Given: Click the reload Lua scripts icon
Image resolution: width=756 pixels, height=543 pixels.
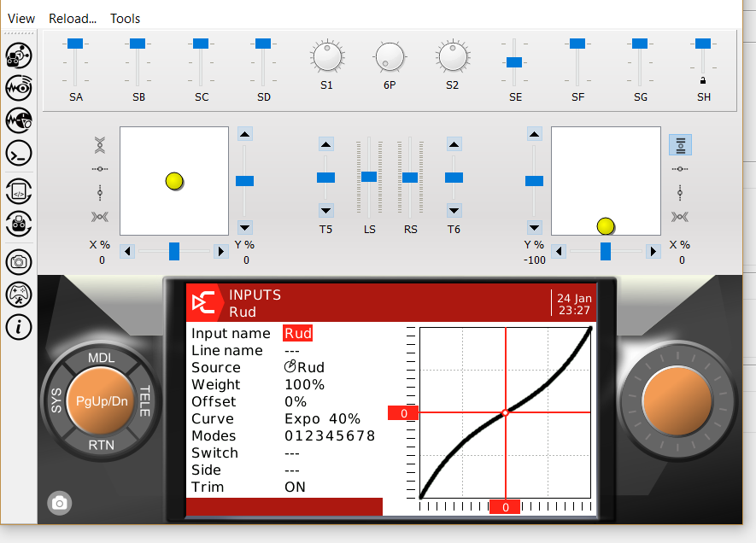Looking at the screenshot, I should (x=19, y=192).
